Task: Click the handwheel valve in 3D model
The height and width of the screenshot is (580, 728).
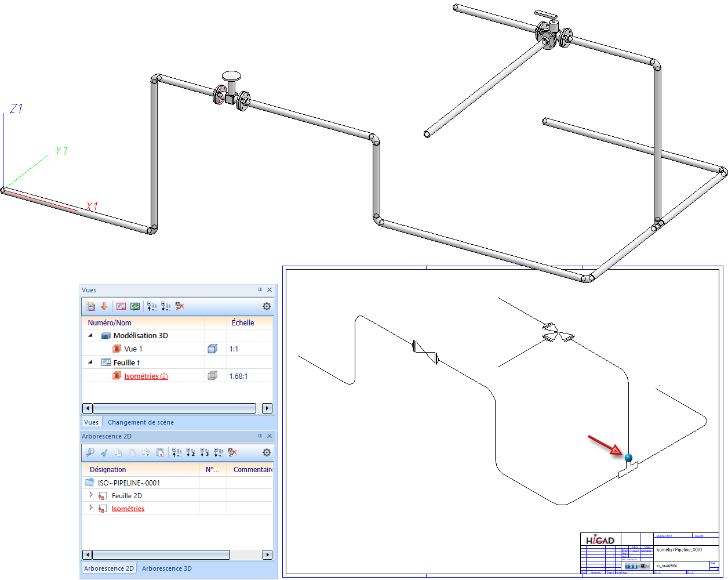Action: (x=232, y=90)
